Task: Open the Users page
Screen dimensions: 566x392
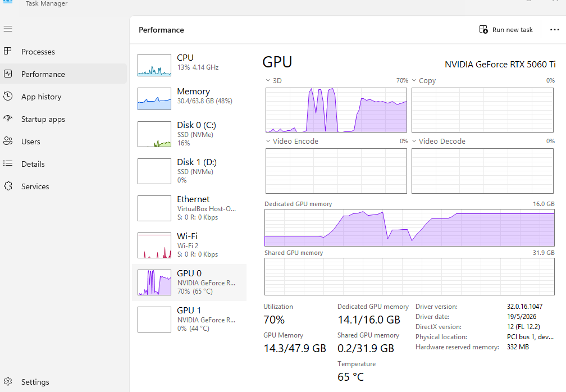Action: click(x=31, y=142)
